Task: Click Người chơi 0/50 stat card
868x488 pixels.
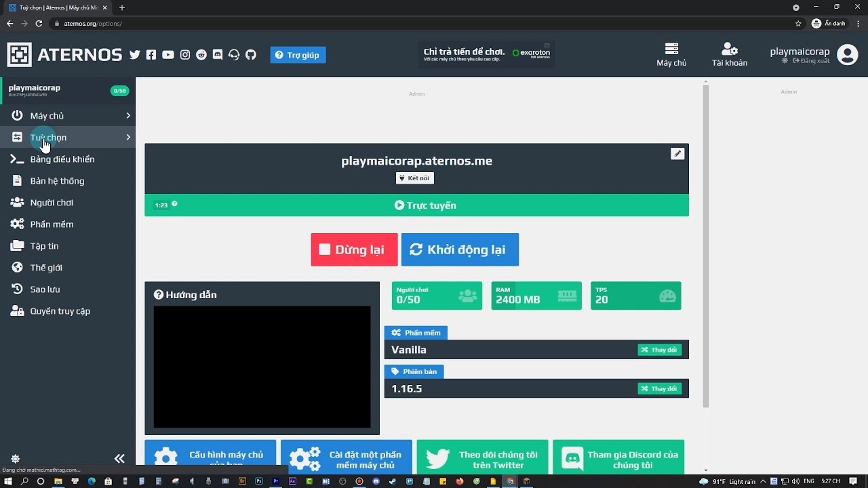Action: [x=437, y=296]
